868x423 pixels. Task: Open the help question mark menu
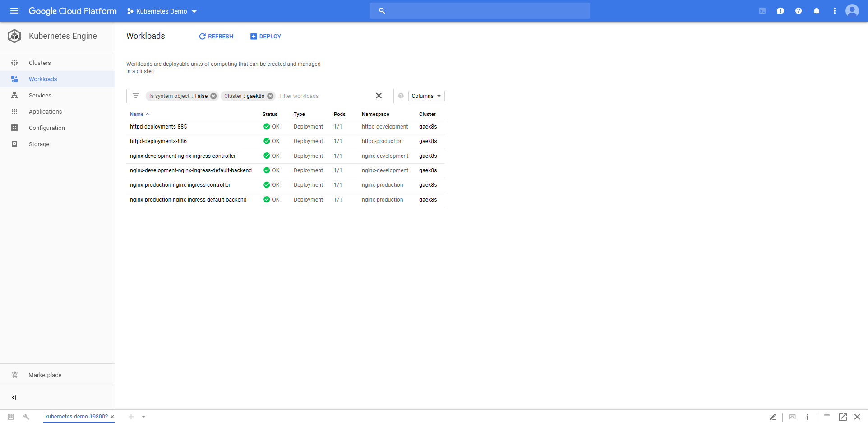tap(798, 11)
